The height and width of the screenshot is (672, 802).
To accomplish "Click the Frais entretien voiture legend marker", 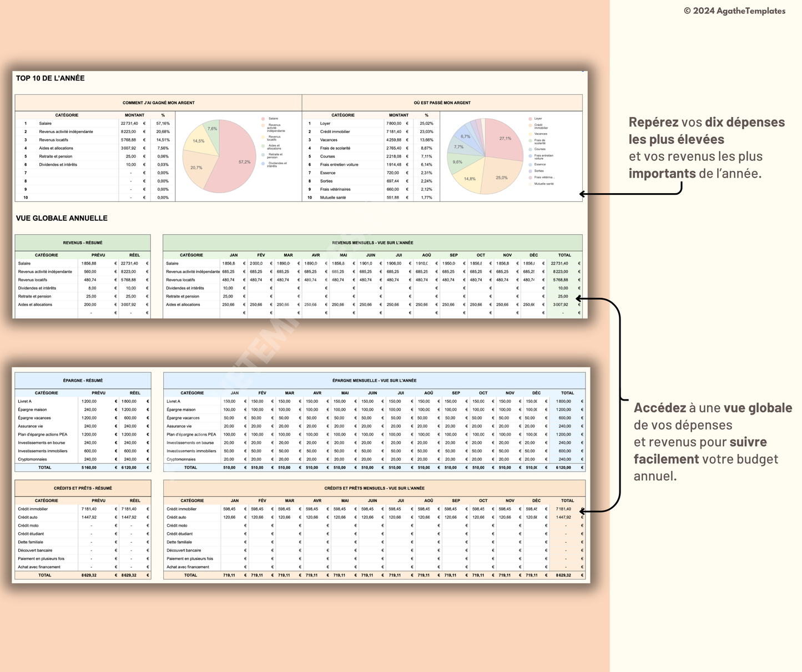I will (530, 155).
